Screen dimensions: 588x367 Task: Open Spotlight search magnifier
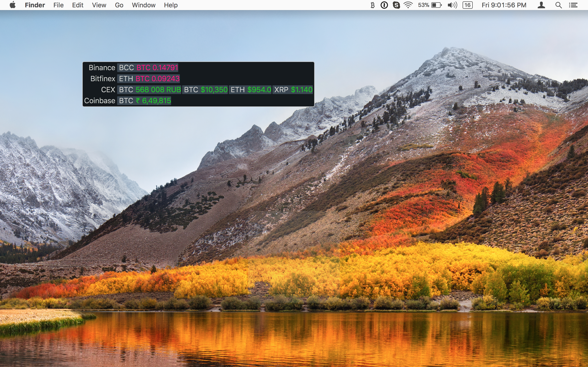(558, 5)
